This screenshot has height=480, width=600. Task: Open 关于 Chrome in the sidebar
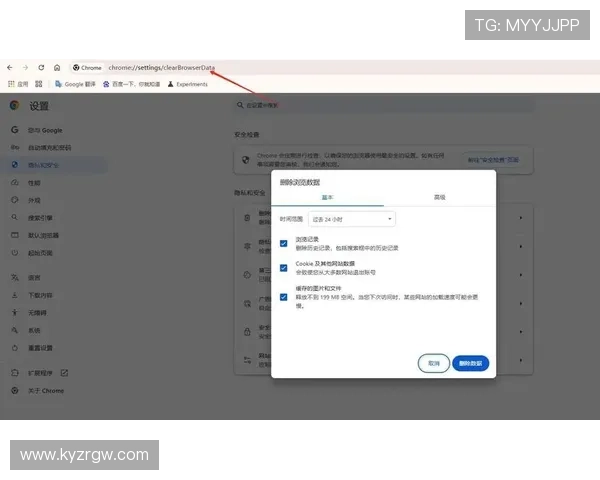click(45, 390)
